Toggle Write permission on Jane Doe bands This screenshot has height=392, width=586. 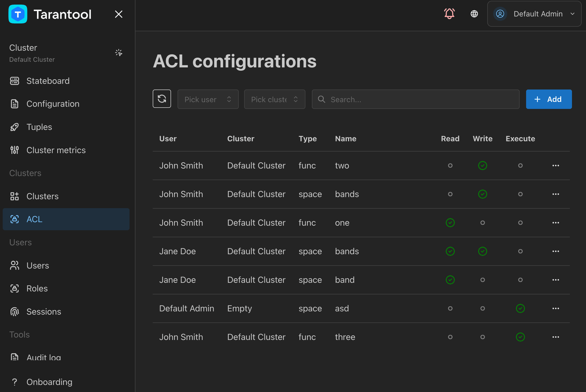pos(483,251)
